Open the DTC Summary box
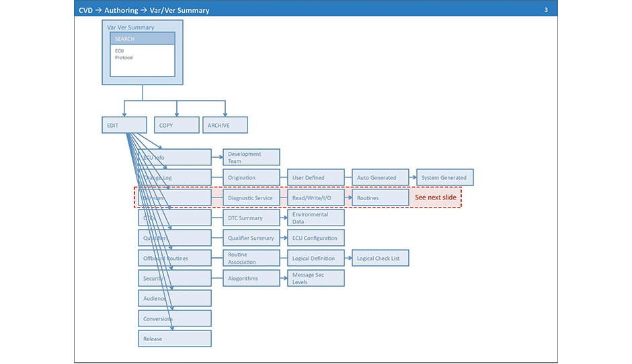 tap(251, 218)
